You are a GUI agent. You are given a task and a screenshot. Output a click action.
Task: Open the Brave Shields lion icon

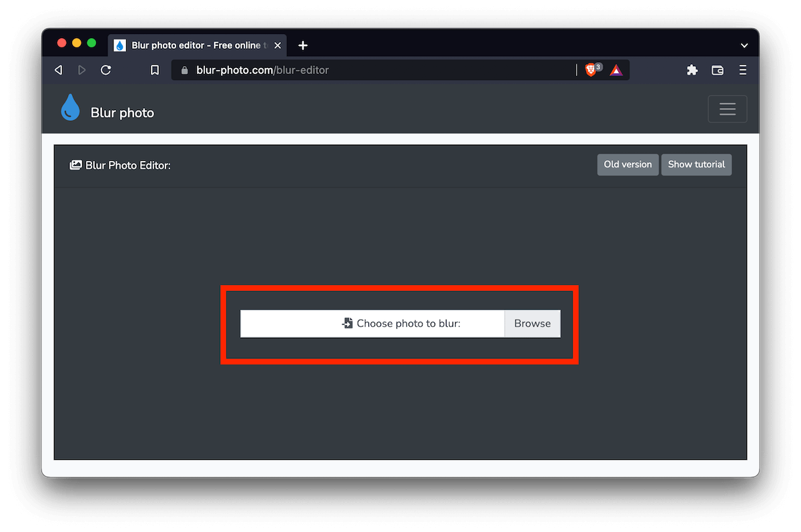(x=592, y=70)
